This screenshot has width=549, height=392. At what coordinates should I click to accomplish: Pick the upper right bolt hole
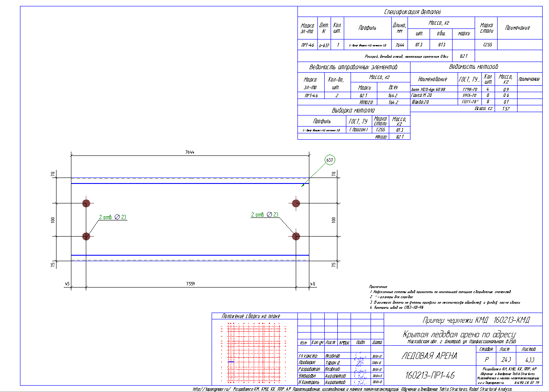(296, 203)
